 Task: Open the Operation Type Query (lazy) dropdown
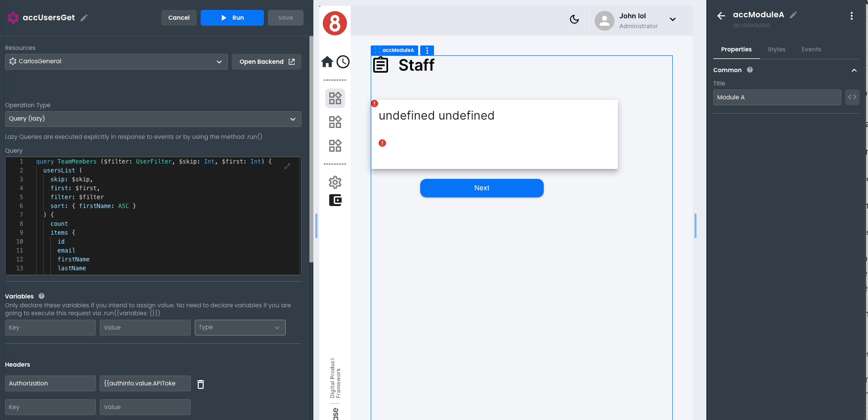(153, 119)
